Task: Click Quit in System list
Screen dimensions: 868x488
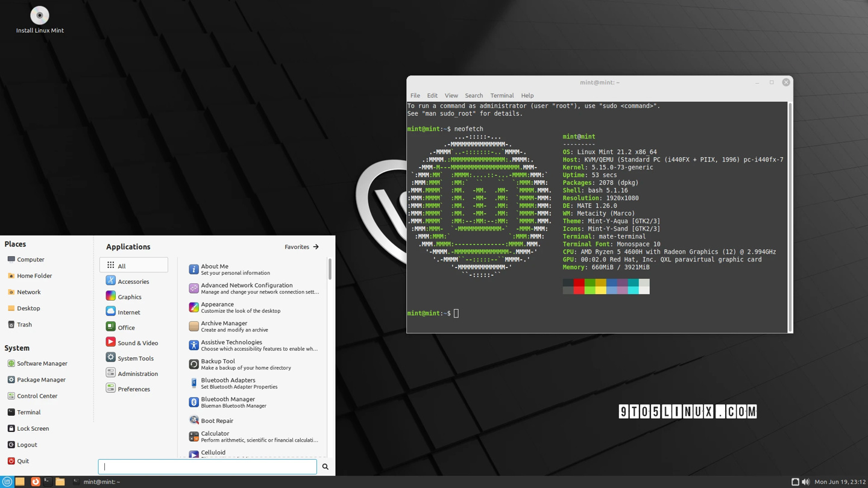Action: (18, 461)
